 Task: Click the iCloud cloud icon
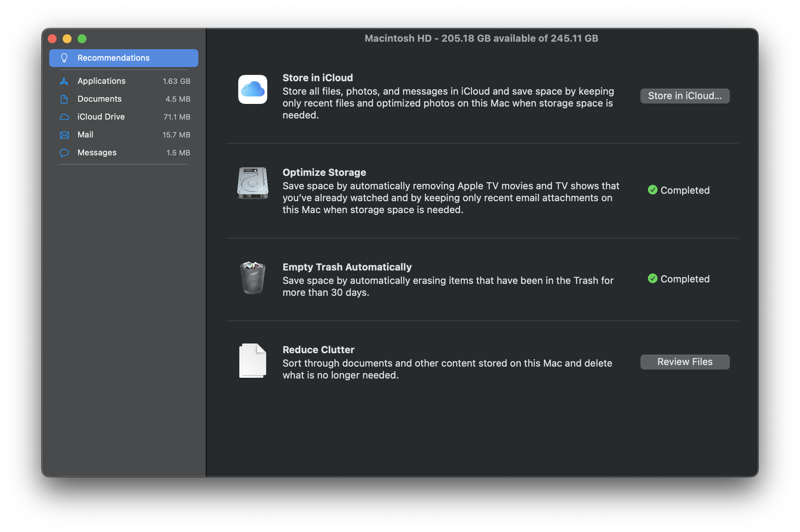[253, 89]
